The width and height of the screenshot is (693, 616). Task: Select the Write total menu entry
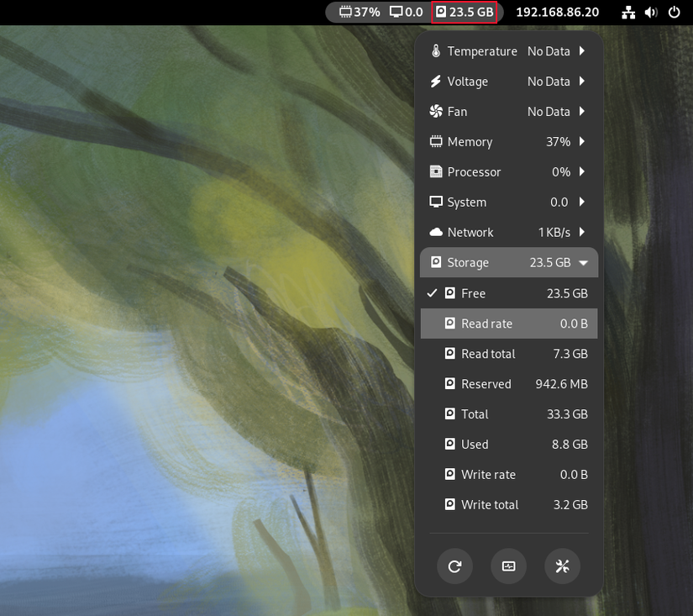tap(509, 504)
